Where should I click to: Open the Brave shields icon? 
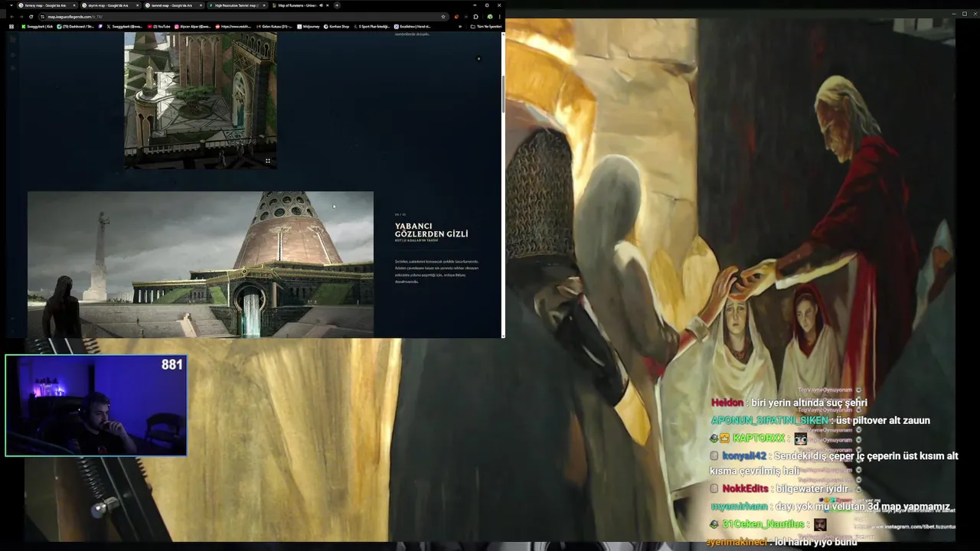(456, 17)
